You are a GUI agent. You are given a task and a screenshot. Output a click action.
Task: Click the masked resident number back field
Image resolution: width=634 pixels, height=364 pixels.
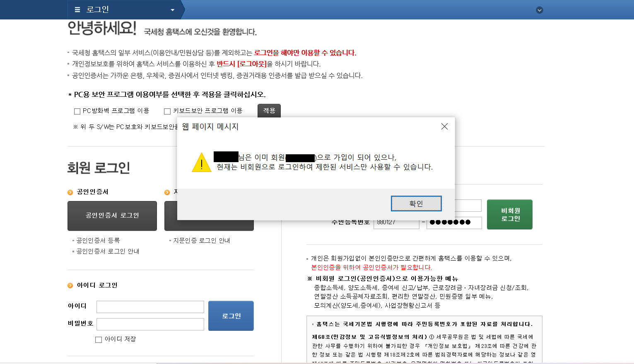(455, 223)
